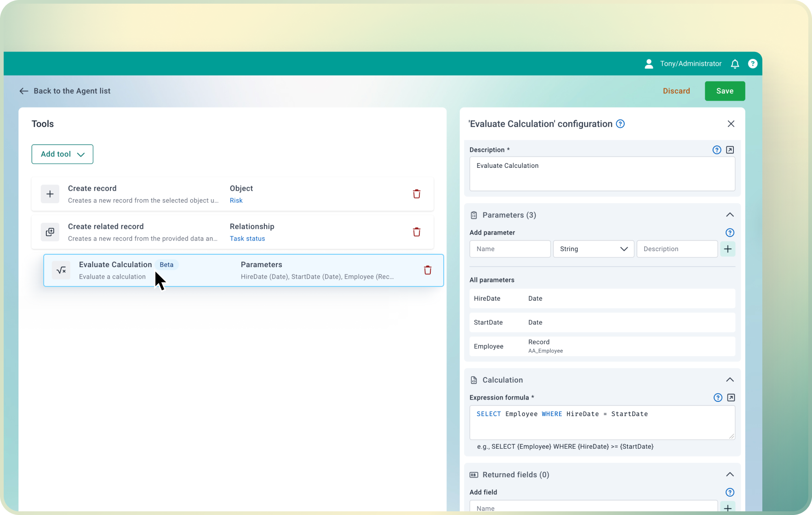The image size is (812, 515).
Task: Delete the Create related record tool
Action: pos(417,232)
